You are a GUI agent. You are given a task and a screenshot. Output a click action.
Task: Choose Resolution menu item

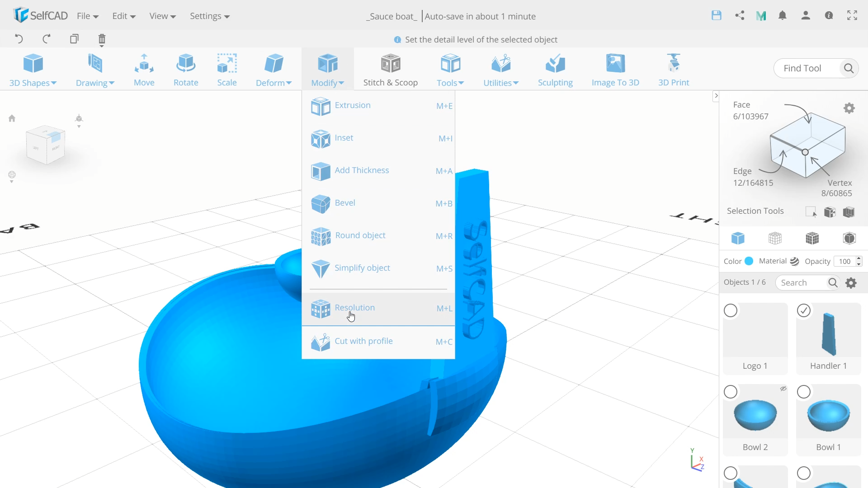(378, 309)
